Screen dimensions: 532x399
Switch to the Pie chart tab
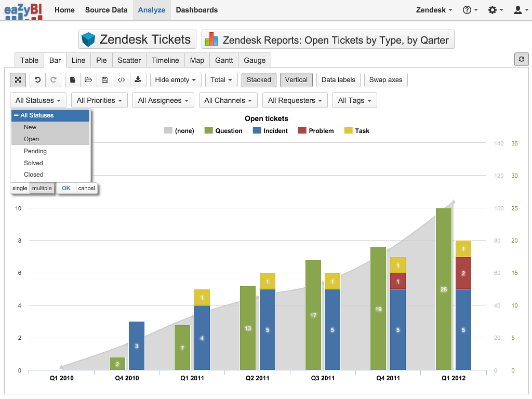[101, 60]
